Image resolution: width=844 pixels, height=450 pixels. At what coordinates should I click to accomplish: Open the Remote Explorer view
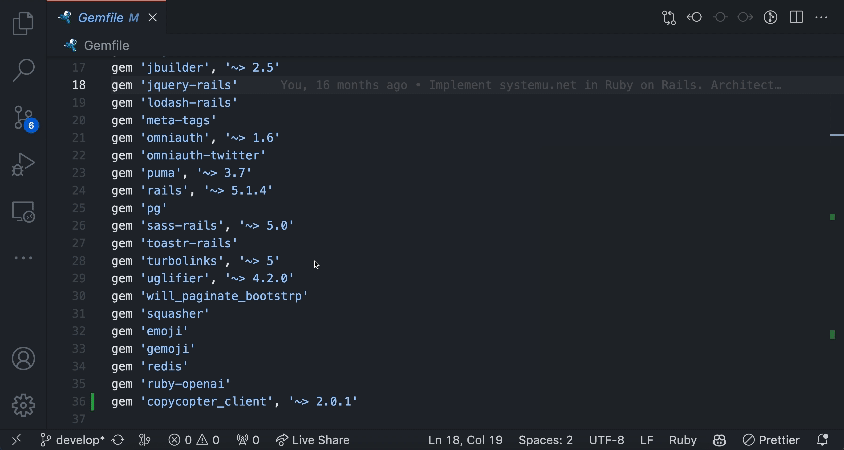(23, 212)
